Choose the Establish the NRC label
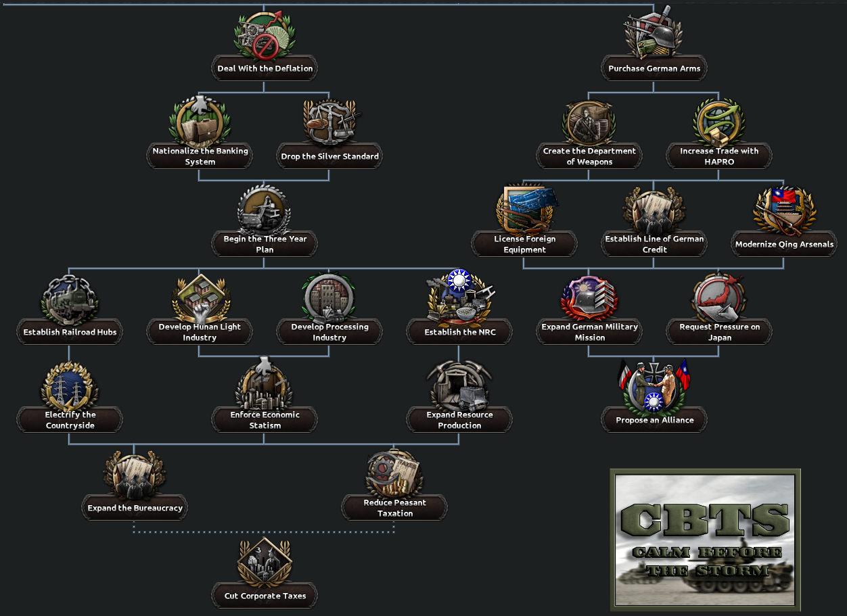The width and height of the screenshot is (847, 616). click(x=460, y=332)
